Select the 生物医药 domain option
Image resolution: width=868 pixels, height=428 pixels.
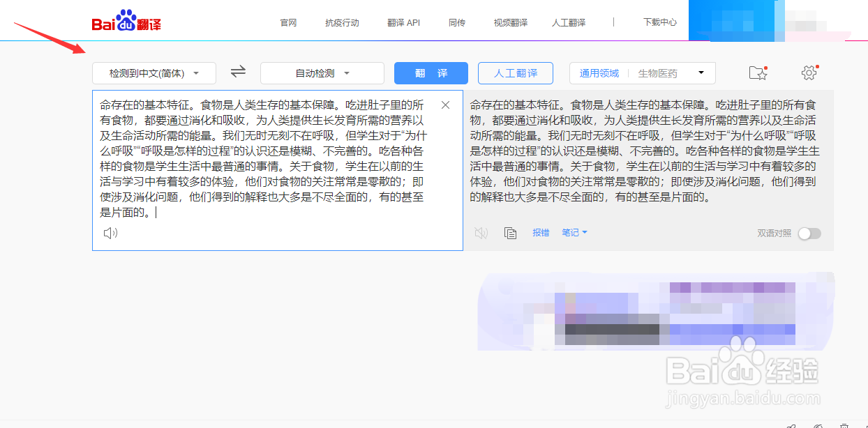[657, 72]
